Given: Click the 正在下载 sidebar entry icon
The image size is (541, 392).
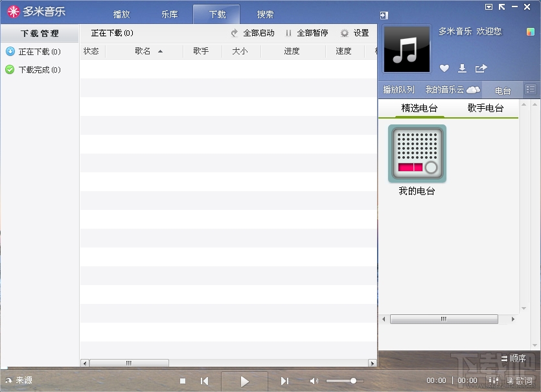Looking at the screenshot, I should (x=9, y=51).
